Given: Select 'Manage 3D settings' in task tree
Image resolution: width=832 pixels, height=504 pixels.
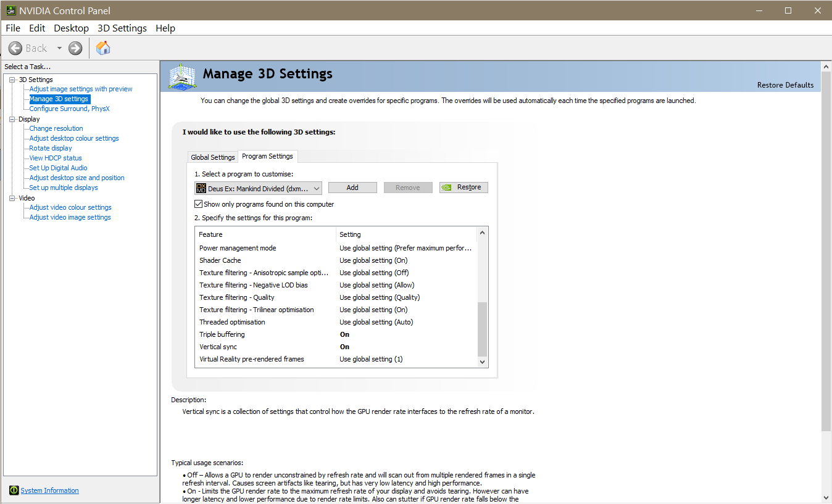Looking at the screenshot, I should coord(59,99).
